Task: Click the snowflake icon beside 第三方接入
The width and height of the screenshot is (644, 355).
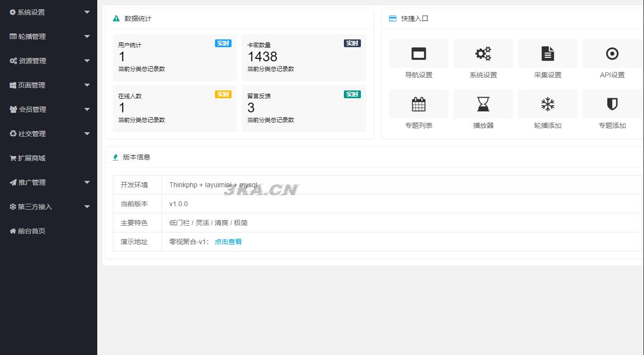Action: click(13, 207)
